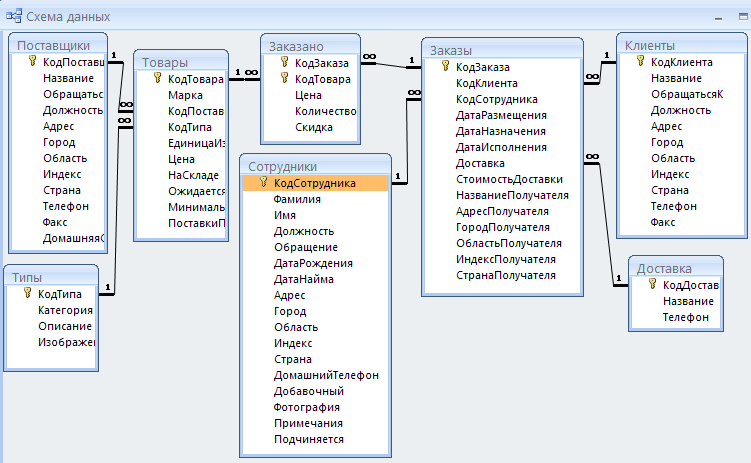Select the НазваниеПолучателя field
The width and height of the screenshot is (751, 463).
pos(512,195)
